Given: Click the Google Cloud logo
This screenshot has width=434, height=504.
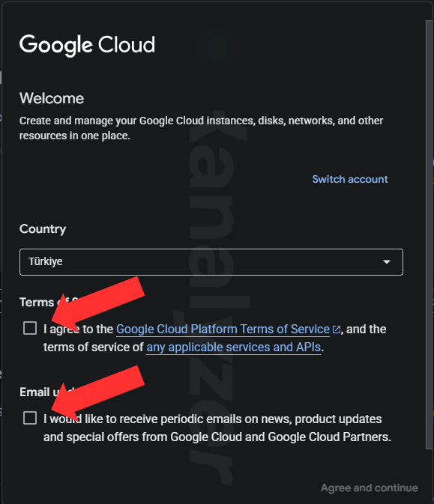Looking at the screenshot, I should (87, 45).
